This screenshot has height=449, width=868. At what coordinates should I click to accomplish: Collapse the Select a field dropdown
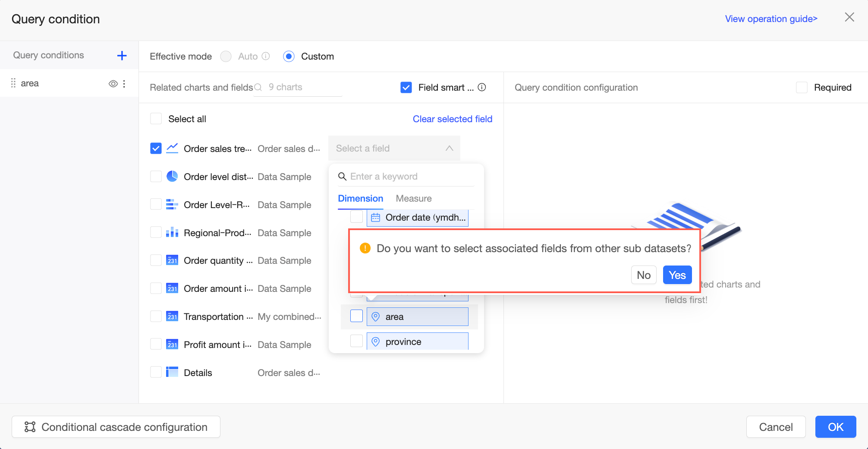[x=449, y=149]
